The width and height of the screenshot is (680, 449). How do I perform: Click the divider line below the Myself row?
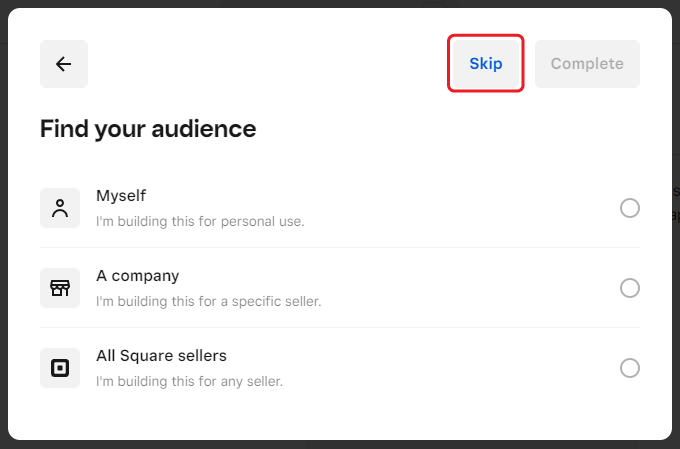(340, 247)
